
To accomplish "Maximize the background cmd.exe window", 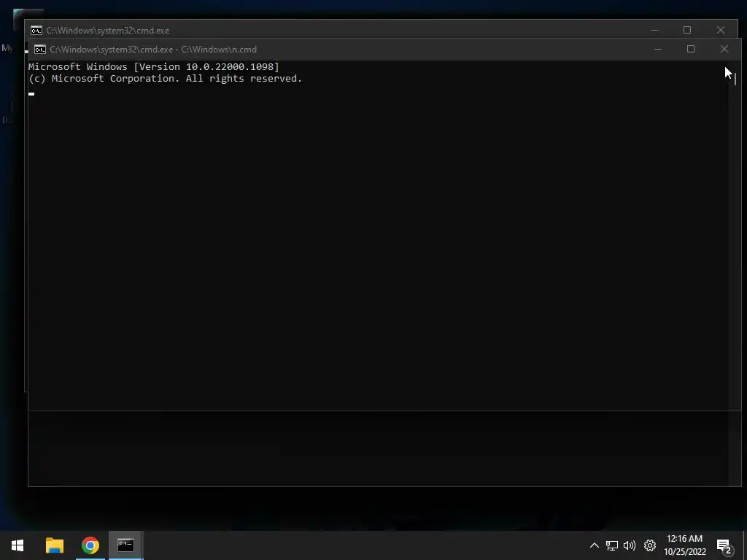I will 687,30.
